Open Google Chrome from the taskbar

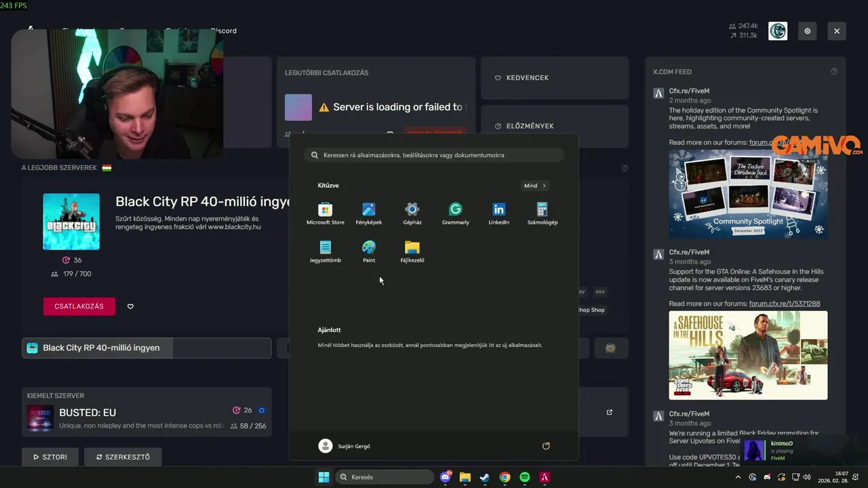coord(505,477)
